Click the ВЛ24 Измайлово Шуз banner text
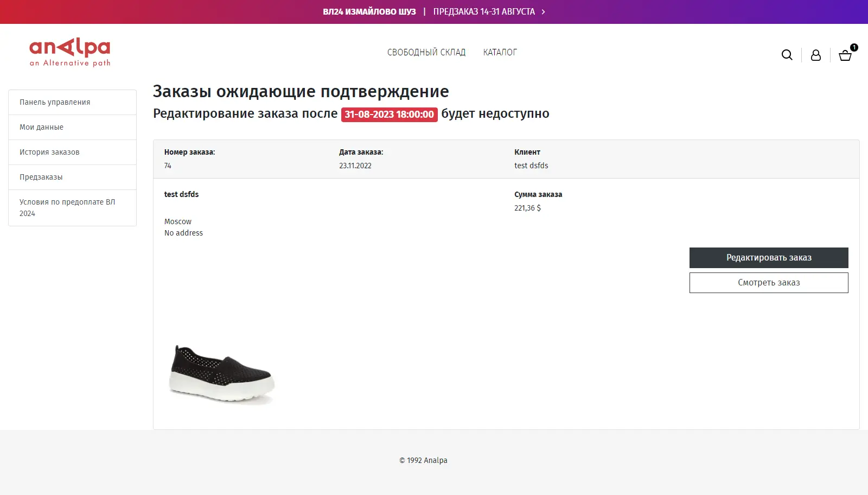868x495 pixels. coord(369,12)
